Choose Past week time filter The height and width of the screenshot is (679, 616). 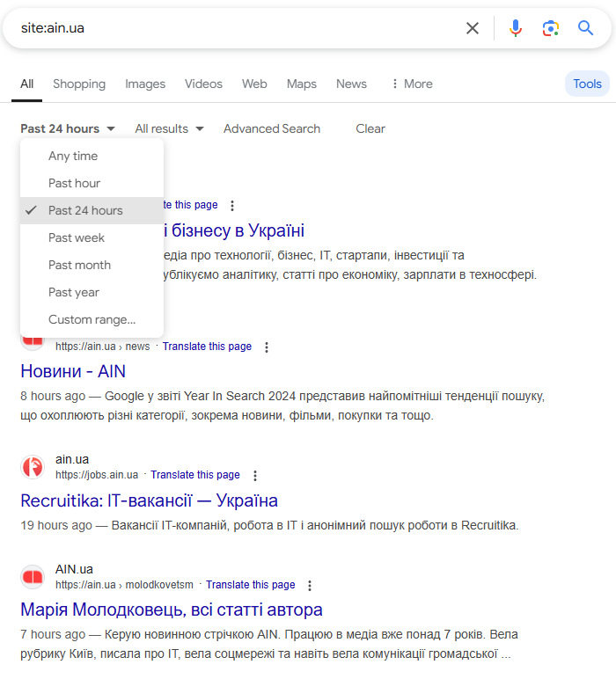[77, 237]
